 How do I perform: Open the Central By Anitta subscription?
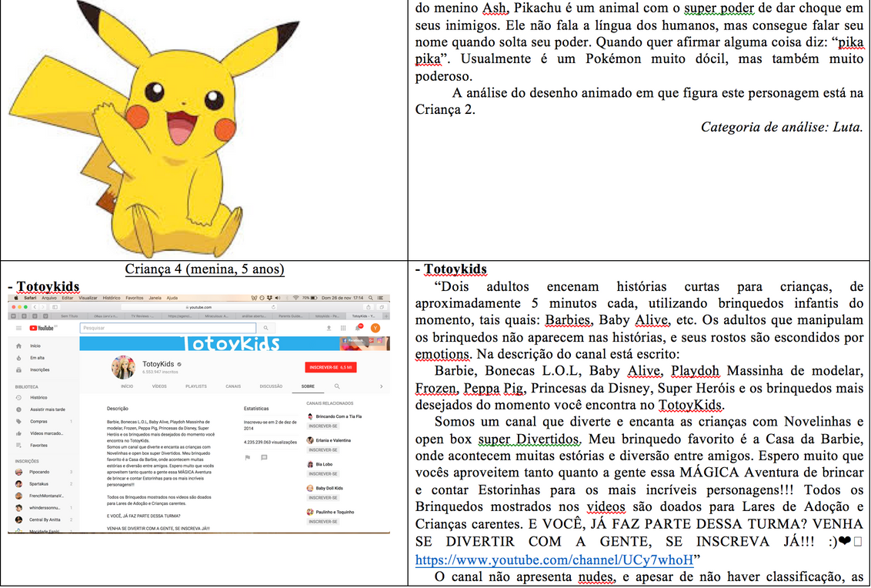click(39, 520)
